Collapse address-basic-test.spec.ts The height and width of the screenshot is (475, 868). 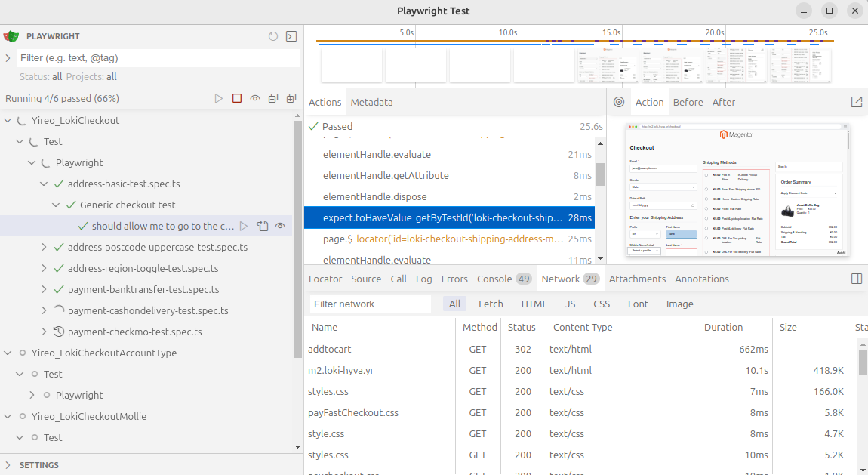click(x=45, y=184)
